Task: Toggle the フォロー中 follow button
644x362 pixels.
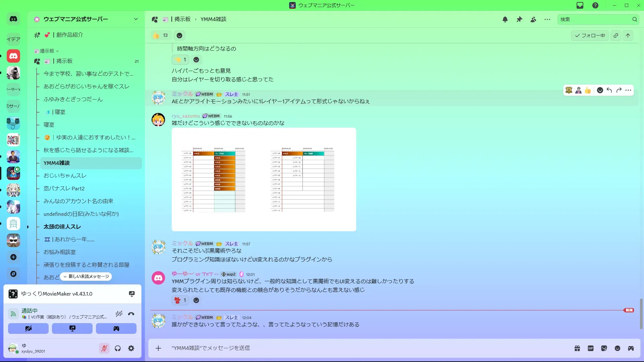Action: [x=590, y=36]
